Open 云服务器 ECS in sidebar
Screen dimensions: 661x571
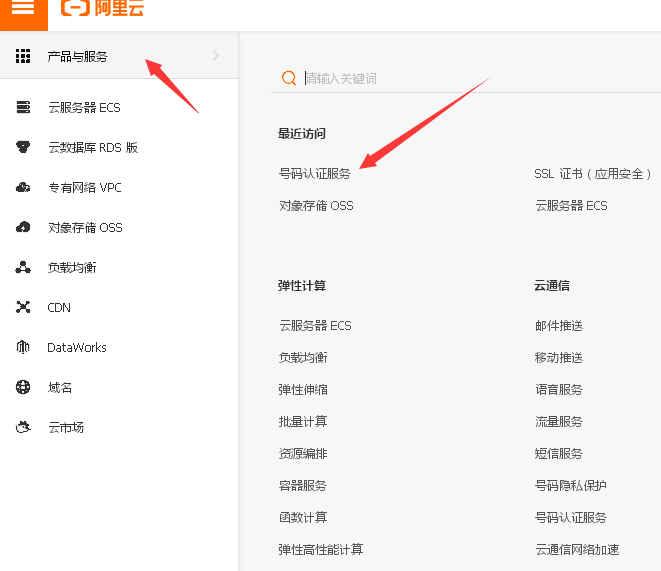click(x=84, y=108)
